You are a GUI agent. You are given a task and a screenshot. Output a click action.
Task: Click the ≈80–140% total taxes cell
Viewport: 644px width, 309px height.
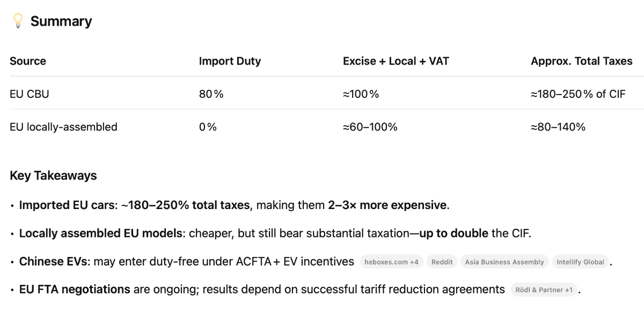(558, 127)
